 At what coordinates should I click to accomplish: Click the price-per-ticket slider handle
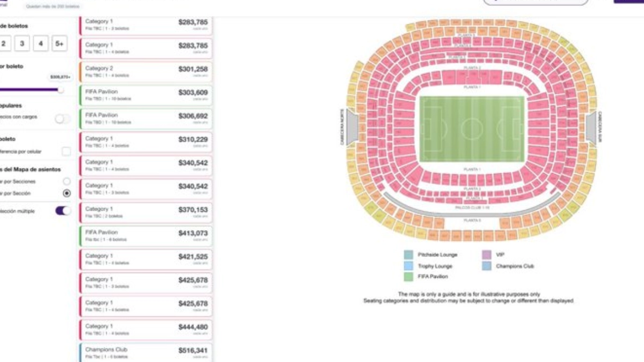coord(61,90)
